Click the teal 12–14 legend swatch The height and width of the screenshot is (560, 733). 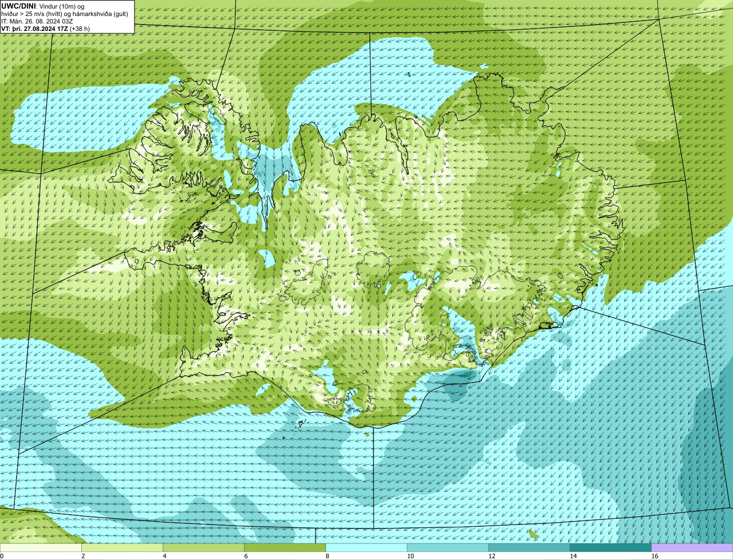click(x=529, y=548)
